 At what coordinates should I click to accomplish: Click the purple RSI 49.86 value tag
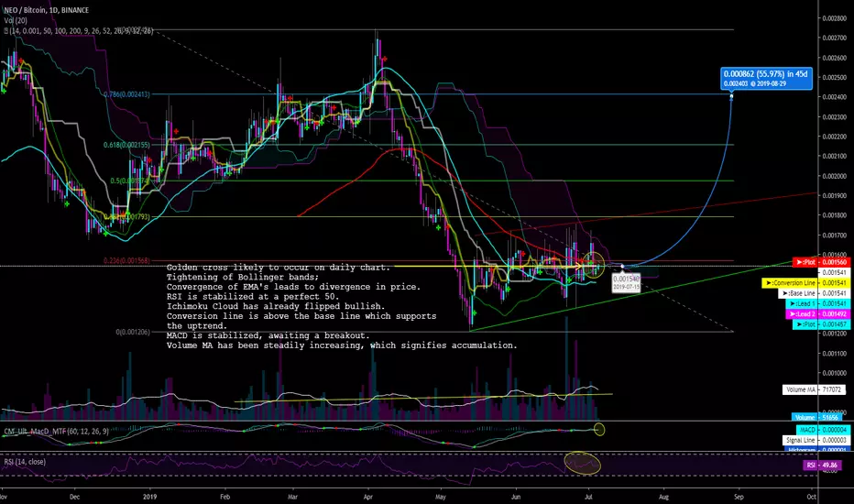(x=825, y=466)
